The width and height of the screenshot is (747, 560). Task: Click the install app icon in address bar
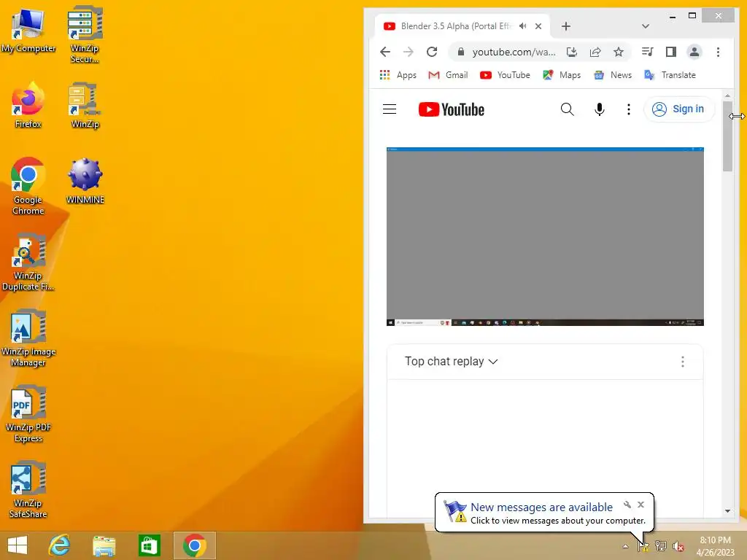tap(572, 52)
